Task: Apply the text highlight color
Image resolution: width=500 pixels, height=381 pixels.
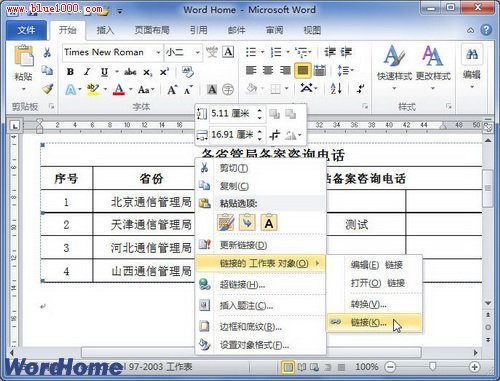Action: 93,89
